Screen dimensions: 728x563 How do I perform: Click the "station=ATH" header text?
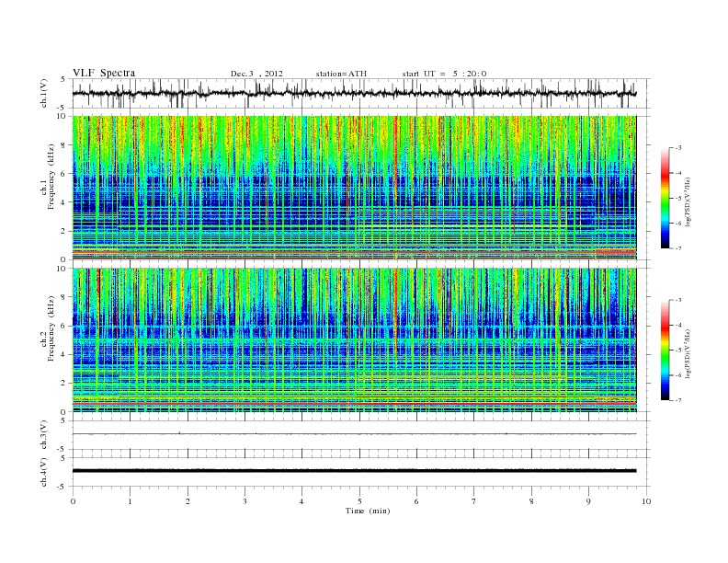(341, 74)
